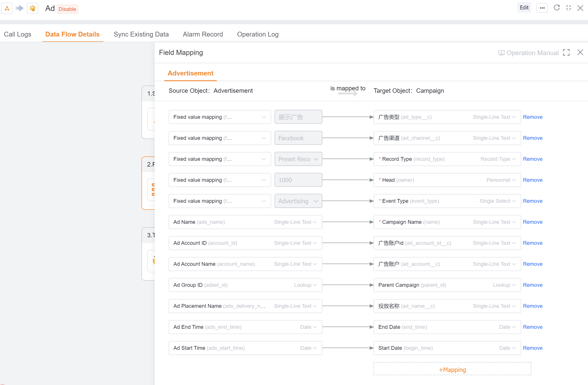Click the collapse window arrows icon
Image resolution: width=588 pixels, height=385 pixels.
[569, 8]
